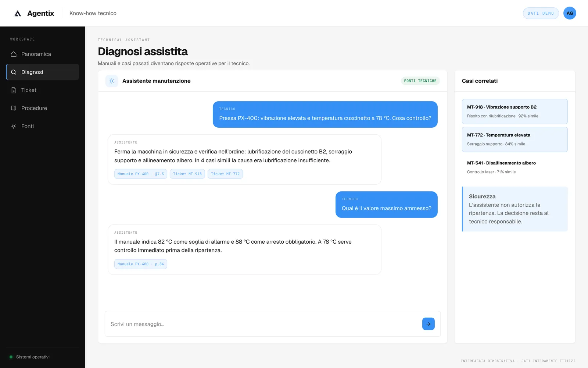Click the Assistente manutenzione title
Screen dimensions: 588x368
coord(157,81)
